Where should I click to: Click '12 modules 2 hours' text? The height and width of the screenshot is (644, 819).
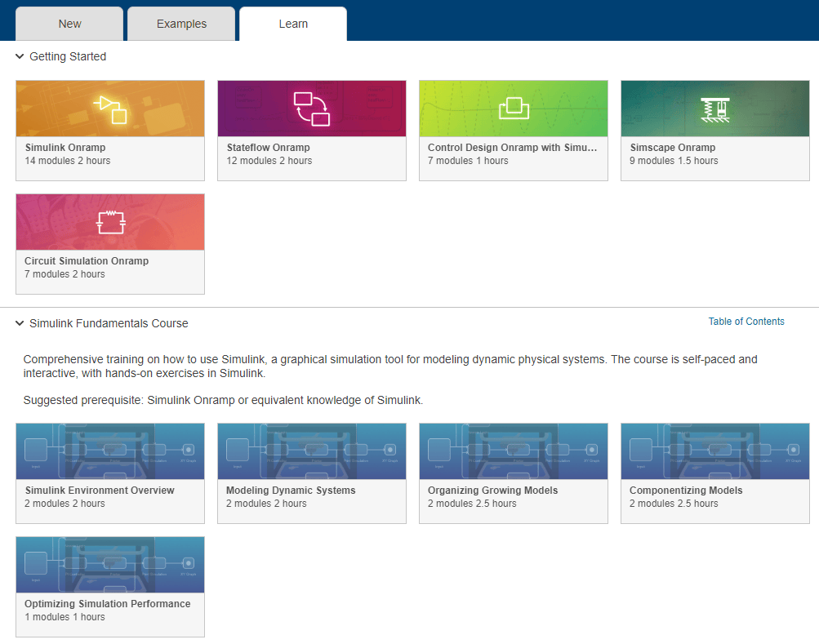(269, 161)
